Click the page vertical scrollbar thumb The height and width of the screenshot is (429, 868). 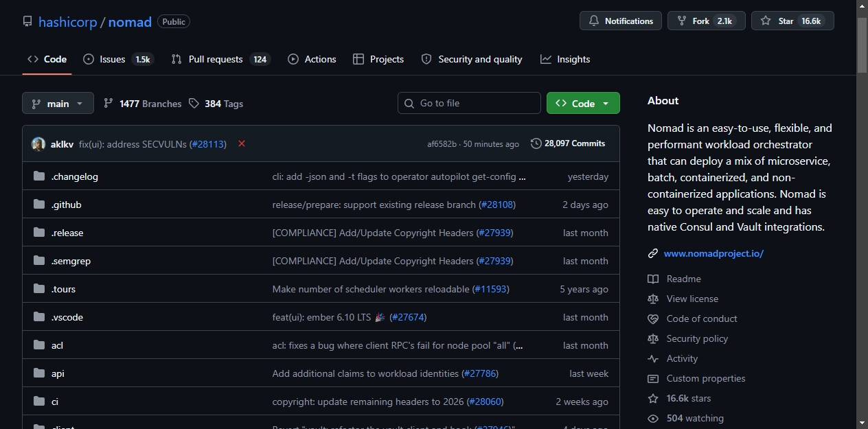pos(862,45)
